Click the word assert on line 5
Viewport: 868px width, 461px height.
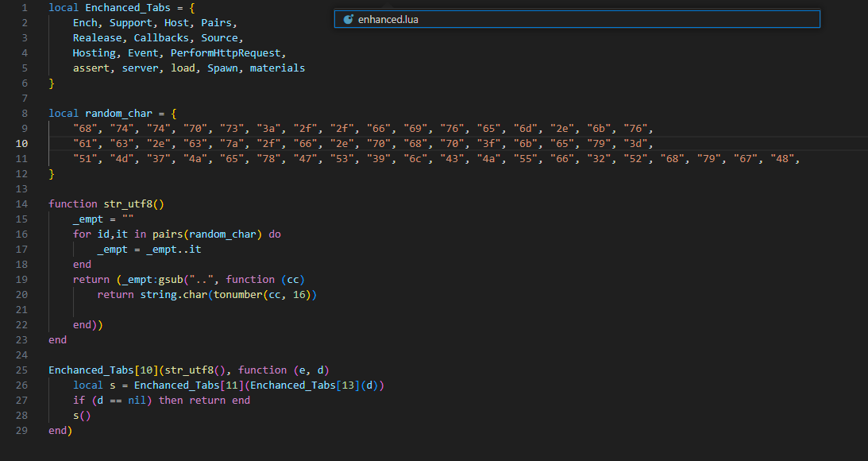click(91, 68)
